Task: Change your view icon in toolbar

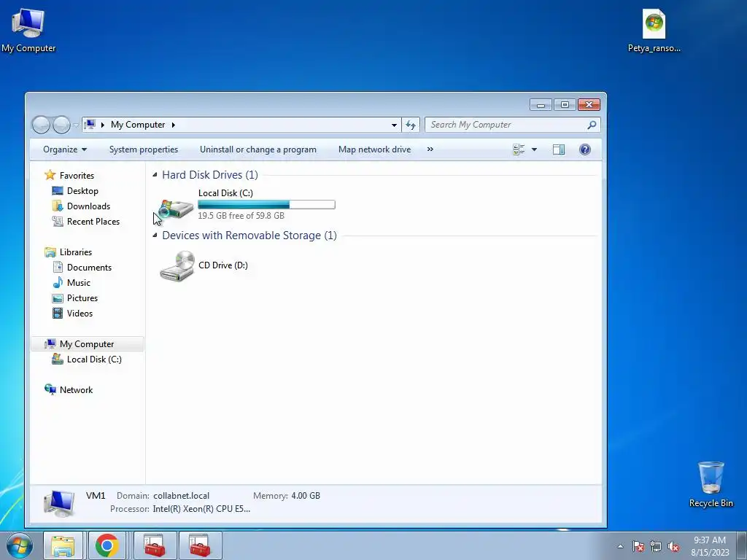Action: point(519,149)
